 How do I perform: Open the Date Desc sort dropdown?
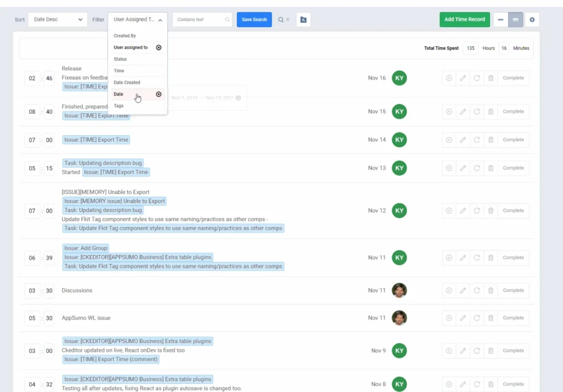[x=58, y=20]
